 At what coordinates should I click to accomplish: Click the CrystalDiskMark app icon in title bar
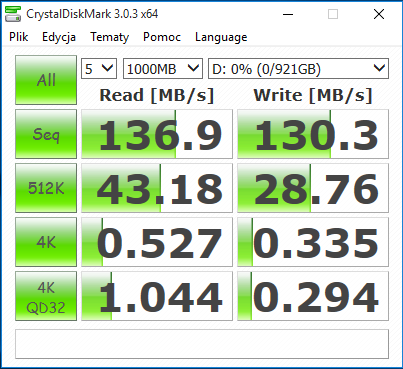[x=13, y=14]
